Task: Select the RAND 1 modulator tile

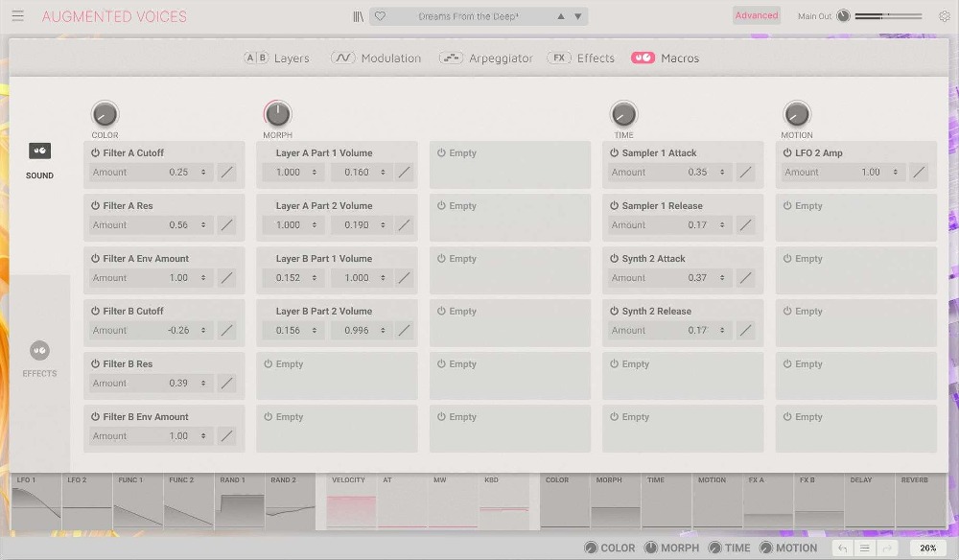Action: tap(239, 499)
